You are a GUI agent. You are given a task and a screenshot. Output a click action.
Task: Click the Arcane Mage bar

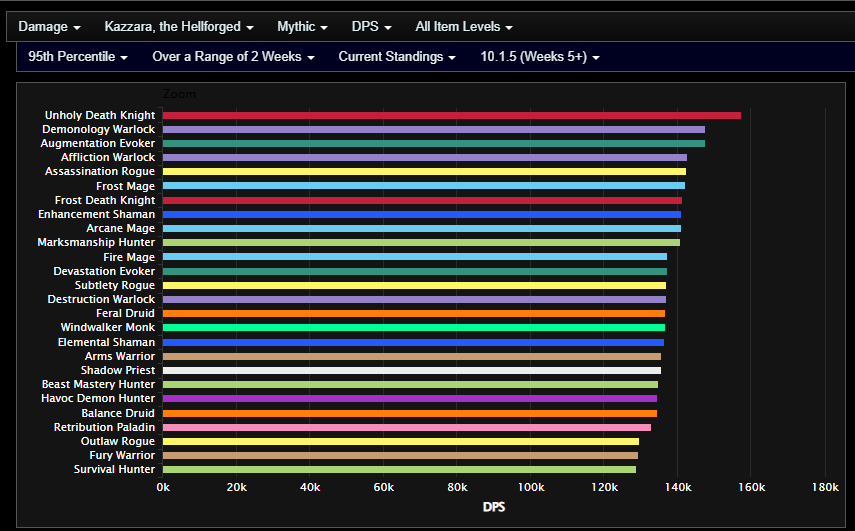click(x=422, y=228)
